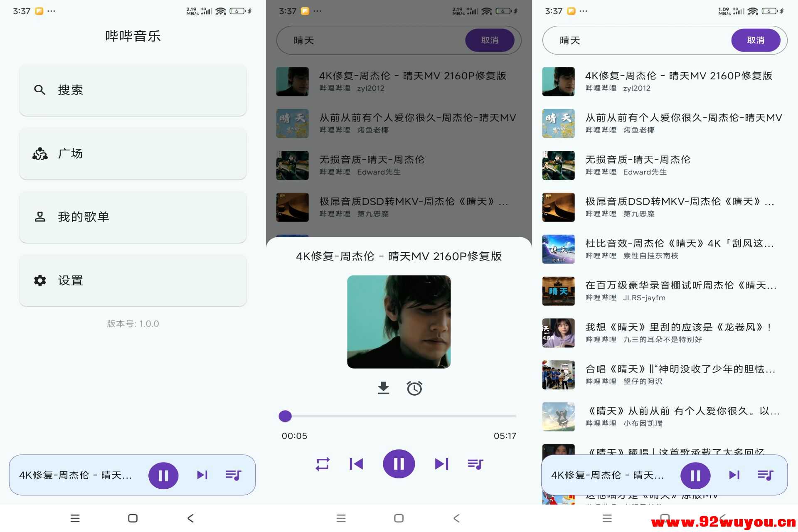The height and width of the screenshot is (532, 798).
Task: Set a sleep timer for playback
Action: (x=414, y=388)
